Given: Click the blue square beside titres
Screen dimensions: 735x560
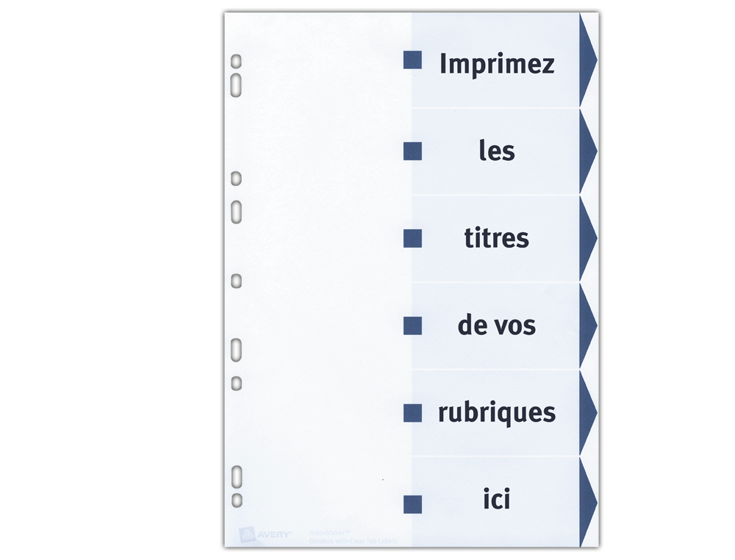Looking at the screenshot, I should pos(412,238).
